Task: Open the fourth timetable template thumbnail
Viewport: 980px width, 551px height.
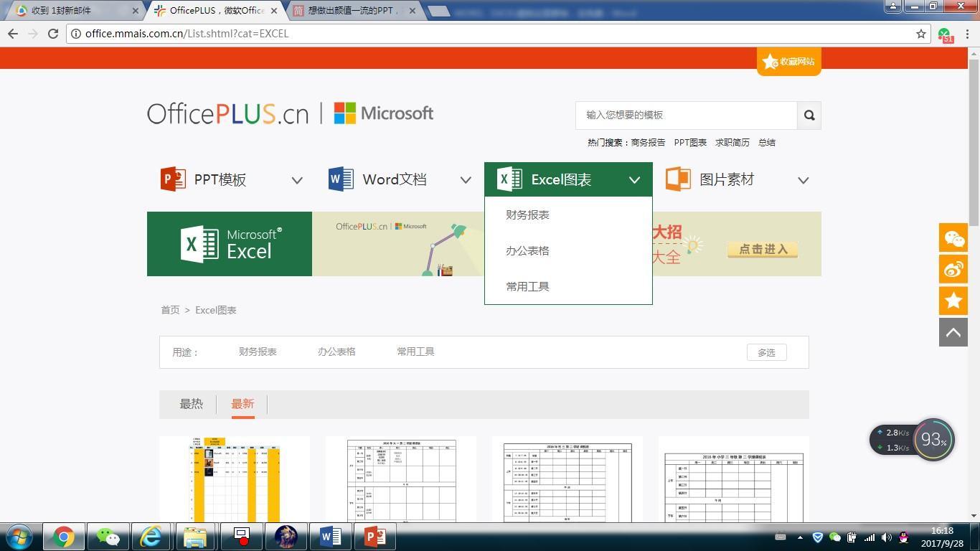Action: pos(734,479)
